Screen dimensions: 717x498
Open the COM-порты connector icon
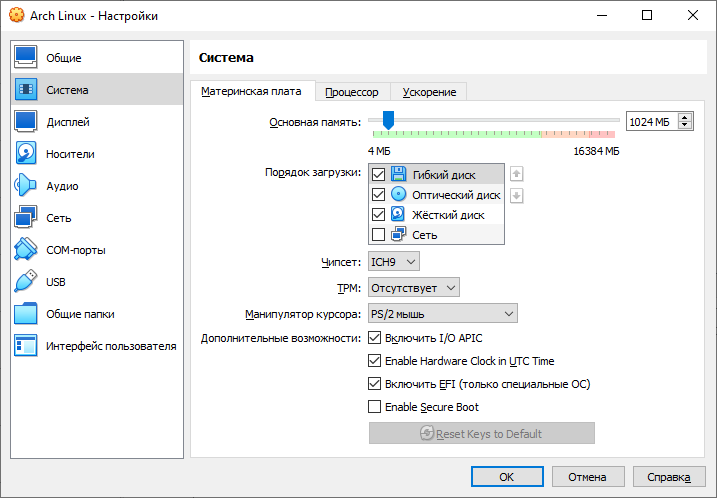coord(26,250)
